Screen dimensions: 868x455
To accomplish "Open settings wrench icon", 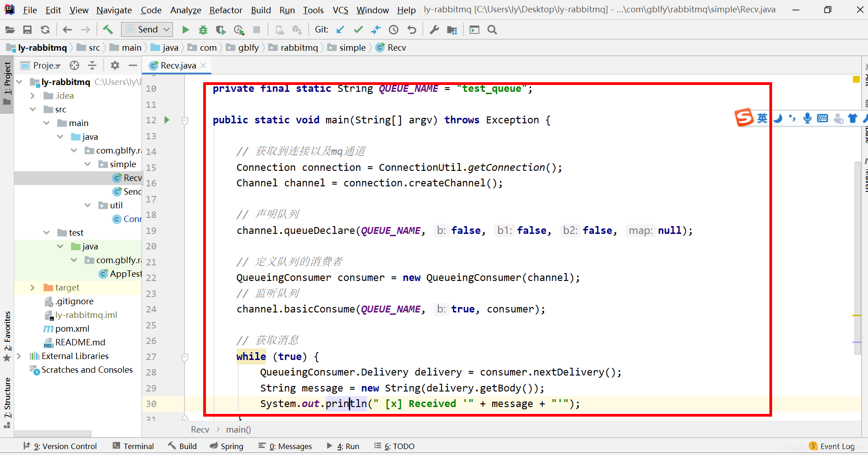I will 434,30.
